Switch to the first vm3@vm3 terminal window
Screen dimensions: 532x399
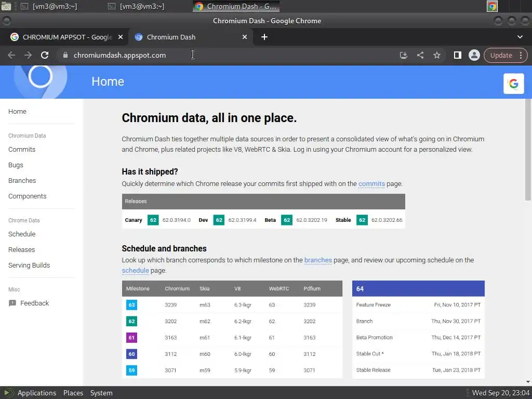click(49, 6)
